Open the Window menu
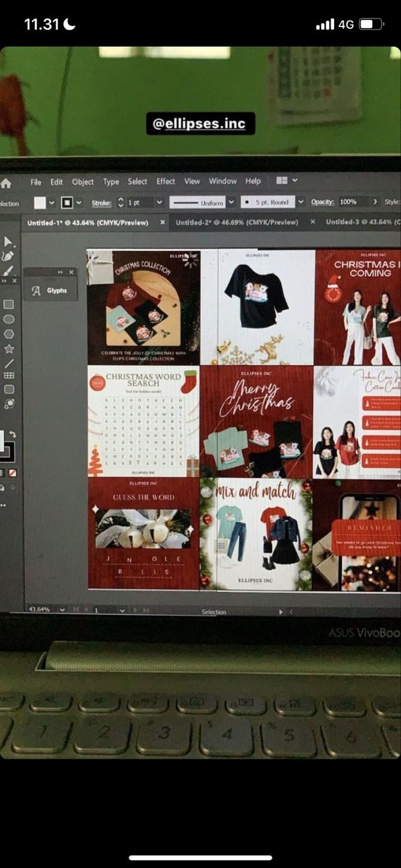 (x=223, y=181)
